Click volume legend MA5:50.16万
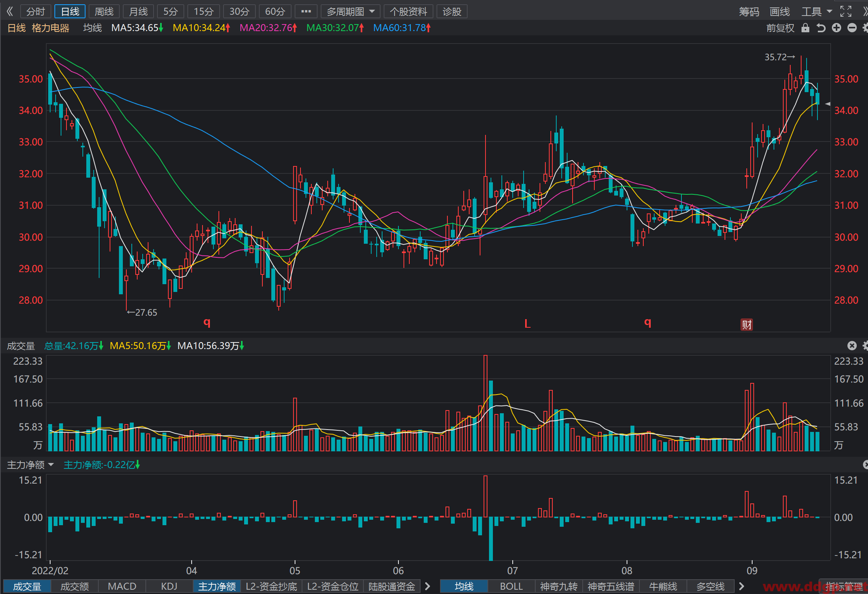 (140, 346)
